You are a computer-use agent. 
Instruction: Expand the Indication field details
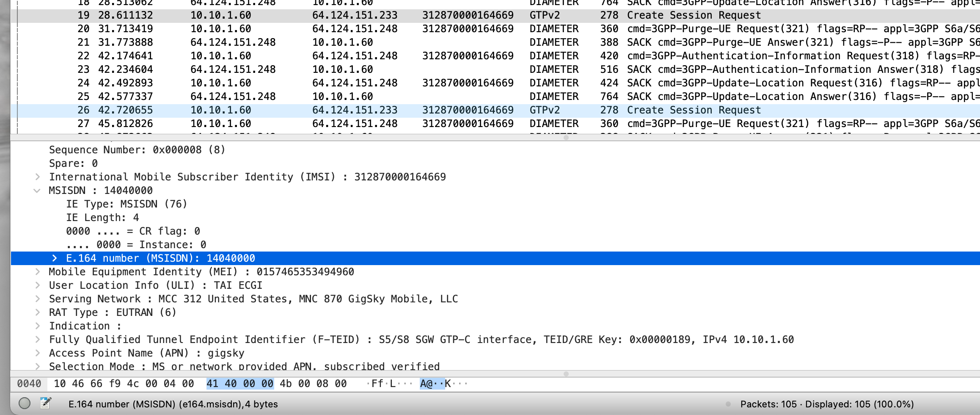pyautogui.click(x=39, y=326)
